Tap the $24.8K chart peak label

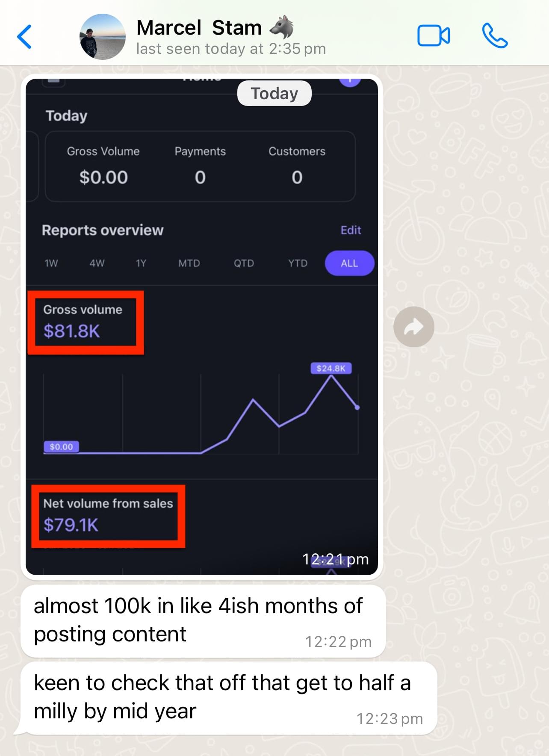[331, 368]
